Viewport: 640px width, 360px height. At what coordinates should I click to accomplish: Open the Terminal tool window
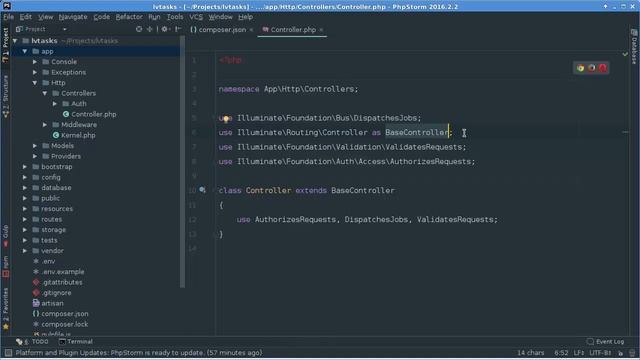pyautogui.click(x=76, y=342)
